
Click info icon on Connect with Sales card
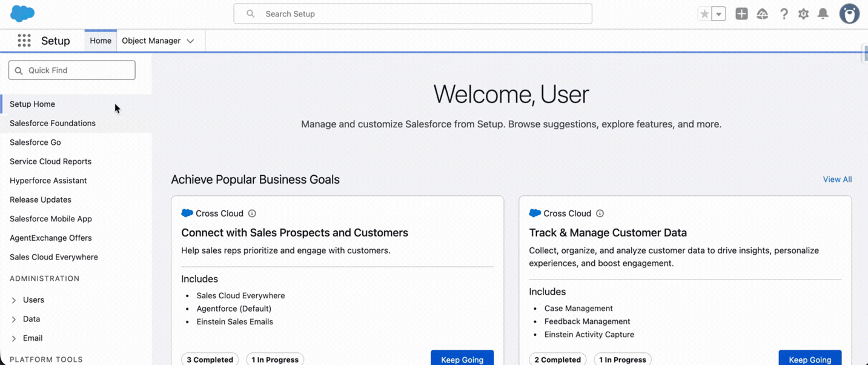click(252, 213)
